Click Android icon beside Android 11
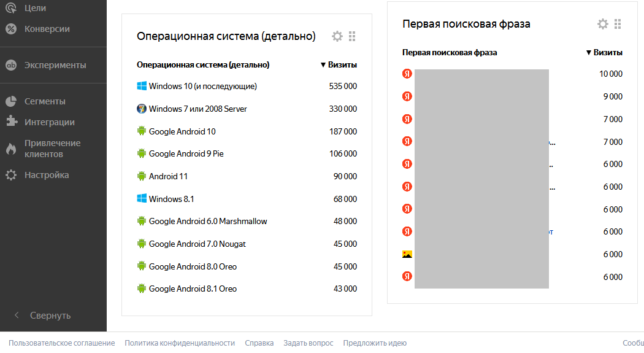The width and height of the screenshot is (644, 353). pos(142,176)
